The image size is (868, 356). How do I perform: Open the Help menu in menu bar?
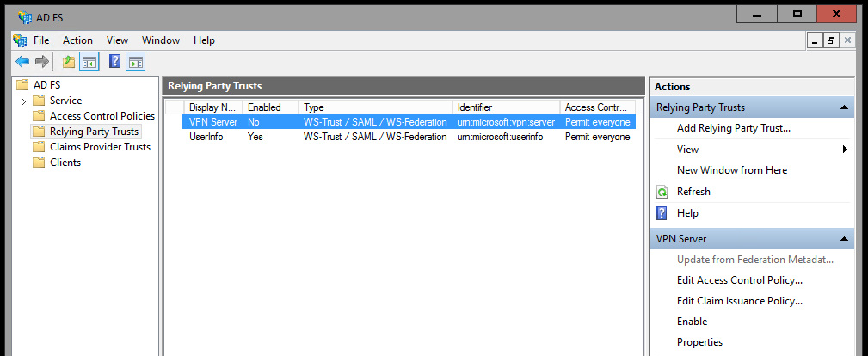[204, 40]
